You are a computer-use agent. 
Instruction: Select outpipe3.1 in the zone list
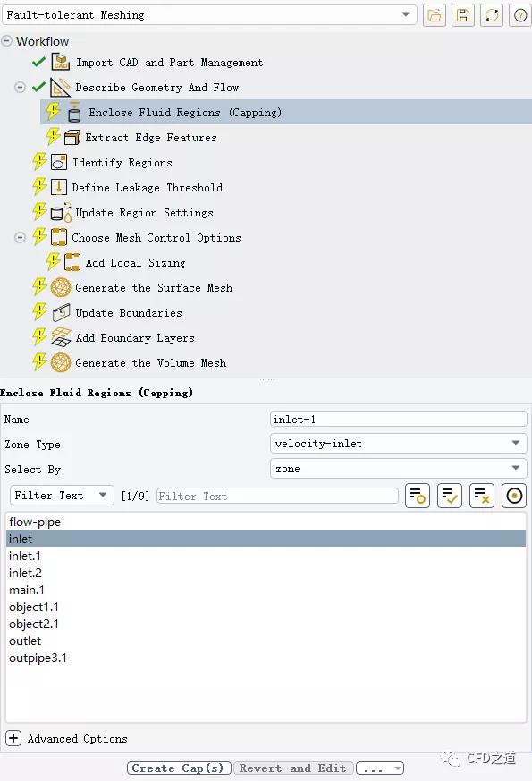266,658
